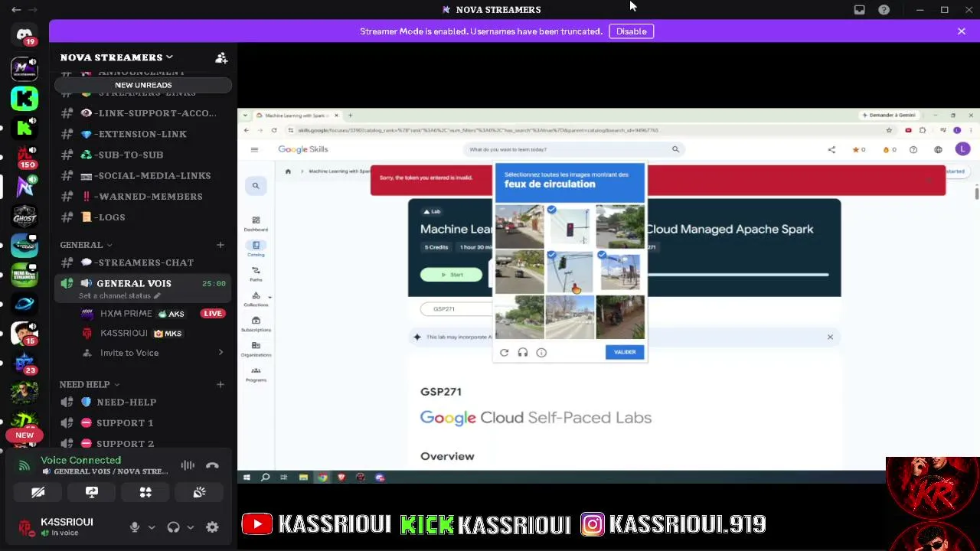980x551 pixels.
Task: Deafen with the headphones button
Action: coord(173,527)
